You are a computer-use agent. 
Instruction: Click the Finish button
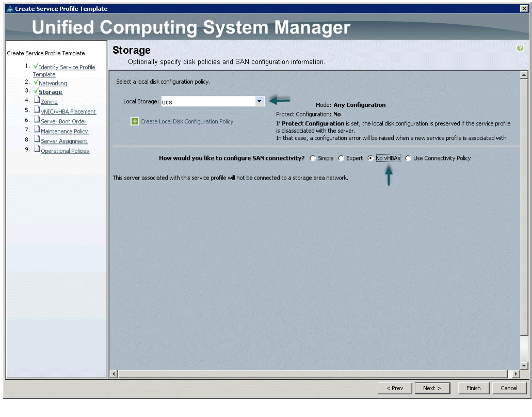[474, 388]
